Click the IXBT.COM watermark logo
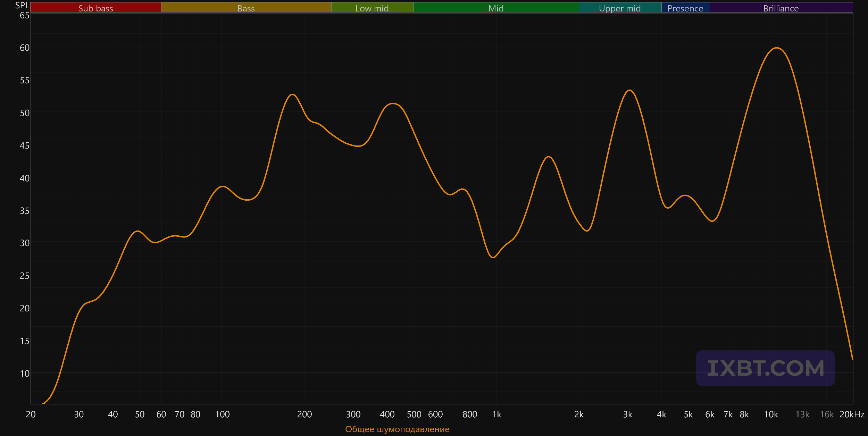 coord(765,368)
